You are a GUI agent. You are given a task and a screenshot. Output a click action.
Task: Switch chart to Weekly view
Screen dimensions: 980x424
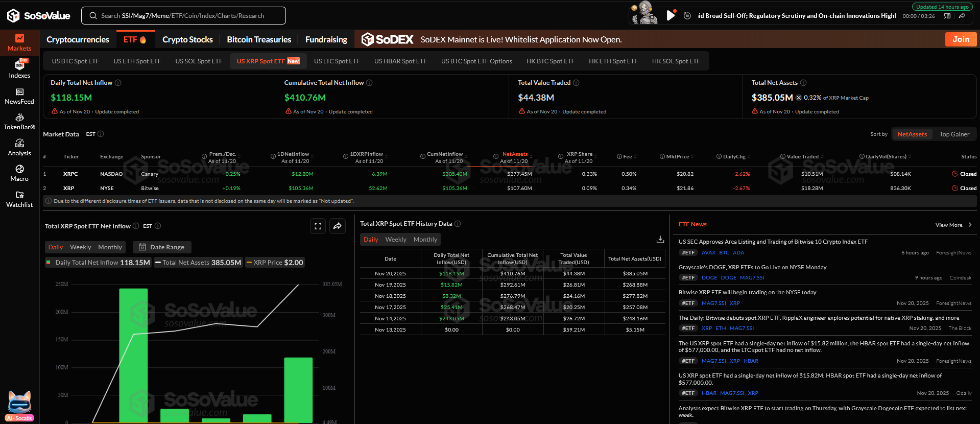click(x=80, y=247)
